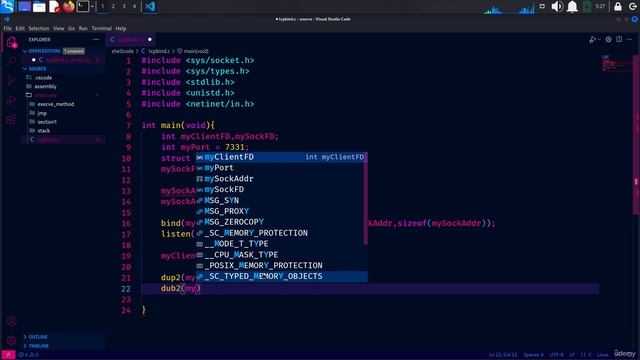Collapse the Open Editors section
The width and height of the screenshot is (640, 360).
point(44,51)
